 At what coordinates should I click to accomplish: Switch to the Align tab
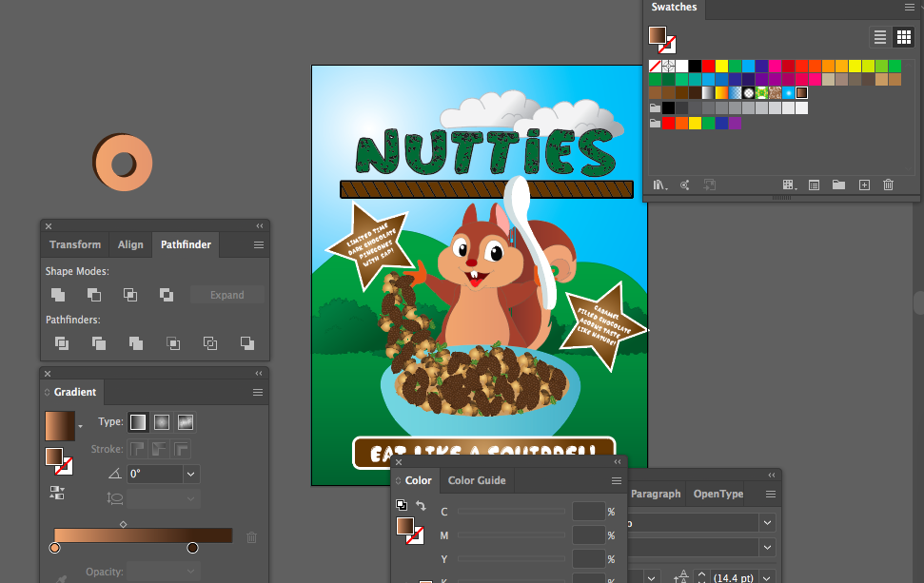coord(130,244)
